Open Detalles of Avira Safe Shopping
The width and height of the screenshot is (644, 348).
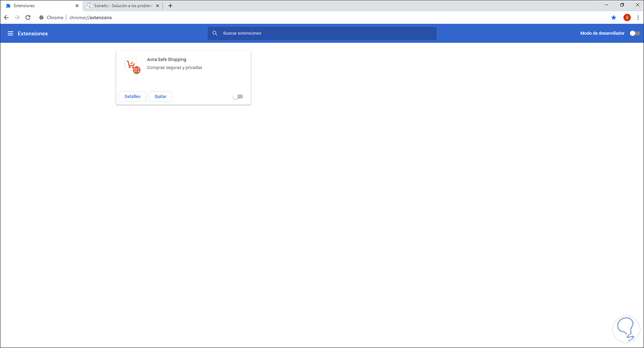click(132, 96)
